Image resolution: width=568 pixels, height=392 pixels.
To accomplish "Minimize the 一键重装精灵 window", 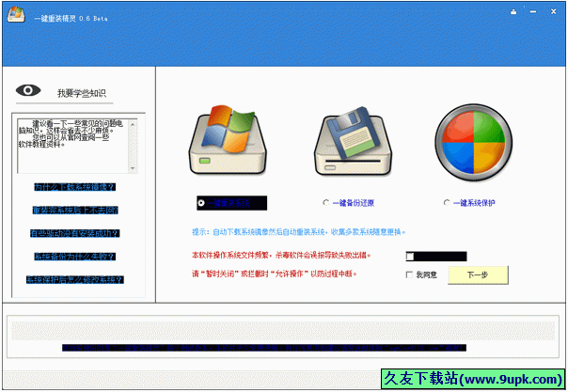I will pyautogui.click(x=533, y=12).
